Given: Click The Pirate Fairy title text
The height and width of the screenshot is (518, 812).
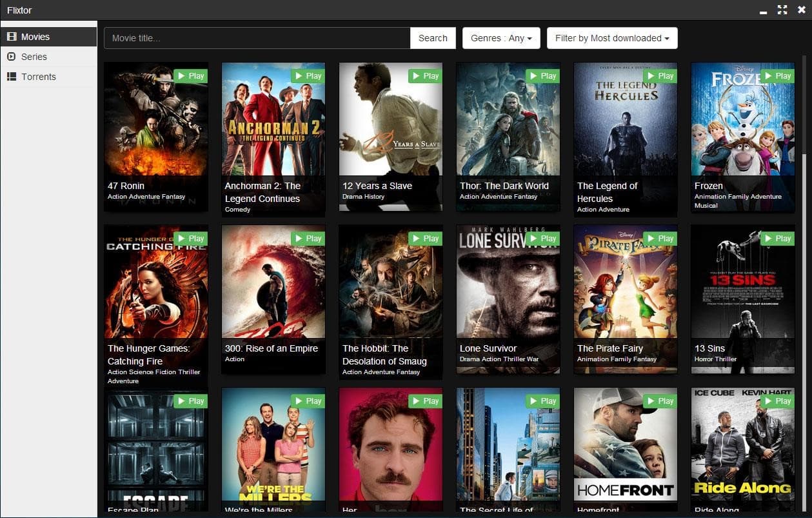Looking at the screenshot, I should [x=610, y=348].
